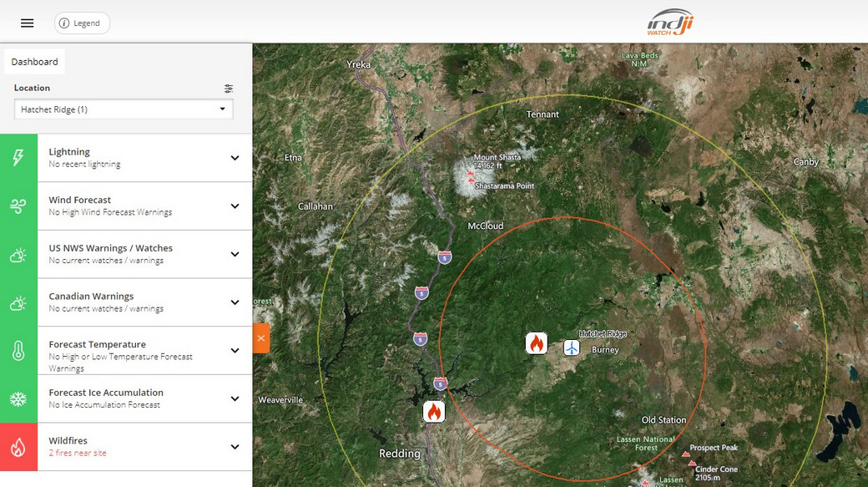Click the Wind Forecast heading
The height and width of the screenshot is (487, 868).
click(x=80, y=200)
